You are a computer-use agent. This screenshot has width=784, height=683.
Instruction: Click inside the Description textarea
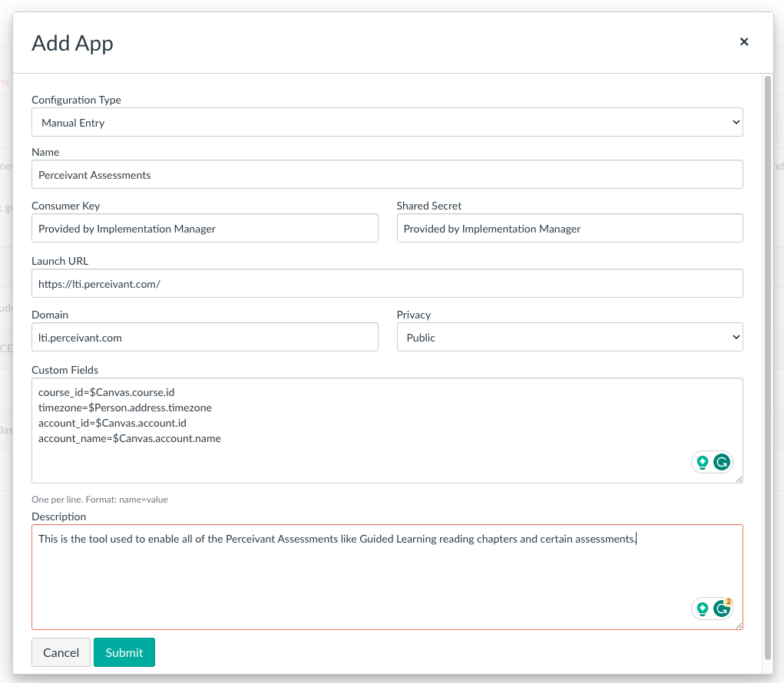coord(387,577)
